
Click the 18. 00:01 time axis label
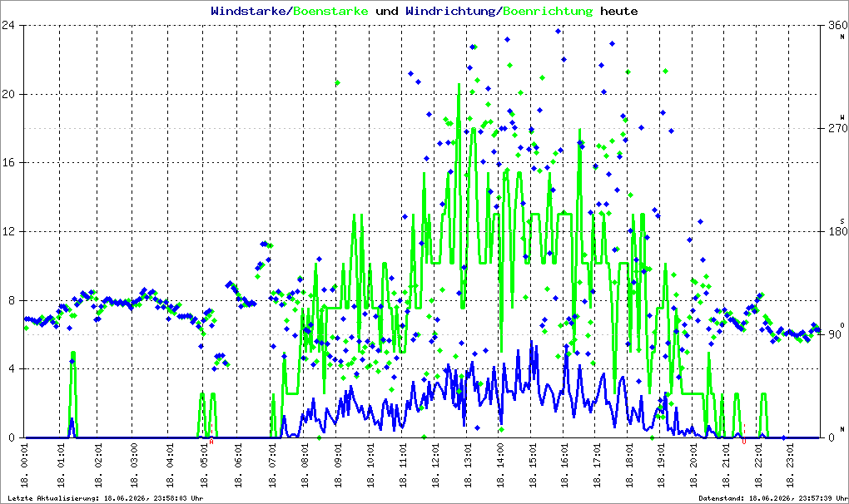(24, 466)
